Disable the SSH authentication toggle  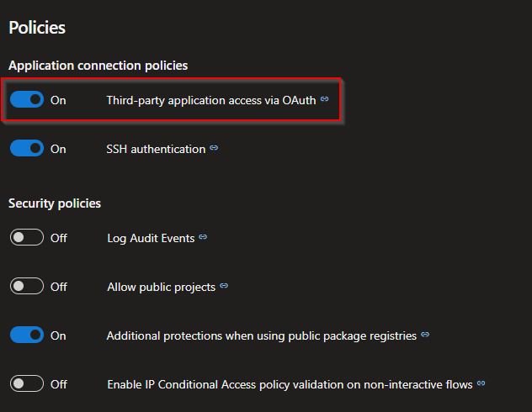(x=26, y=149)
